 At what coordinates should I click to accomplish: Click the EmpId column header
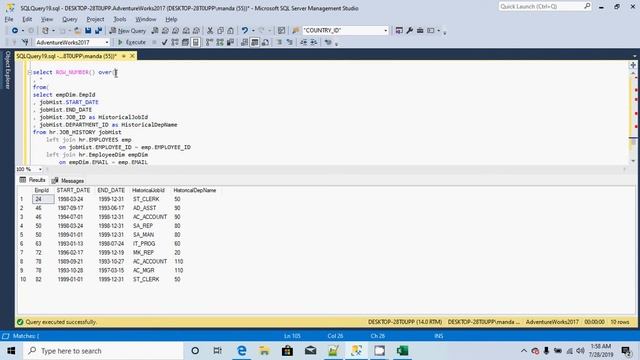click(x=42, y=190)
